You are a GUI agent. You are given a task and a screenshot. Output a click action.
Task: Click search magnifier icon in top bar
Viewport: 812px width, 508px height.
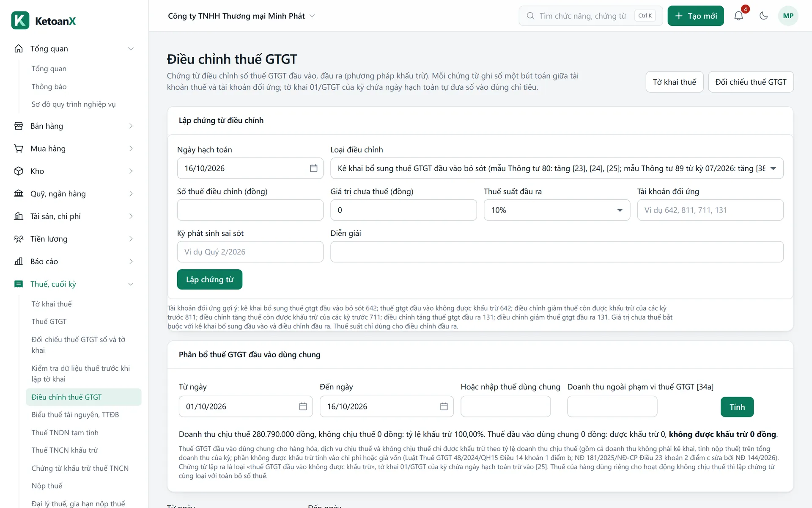pyautogui.click(x=530, y=16)
